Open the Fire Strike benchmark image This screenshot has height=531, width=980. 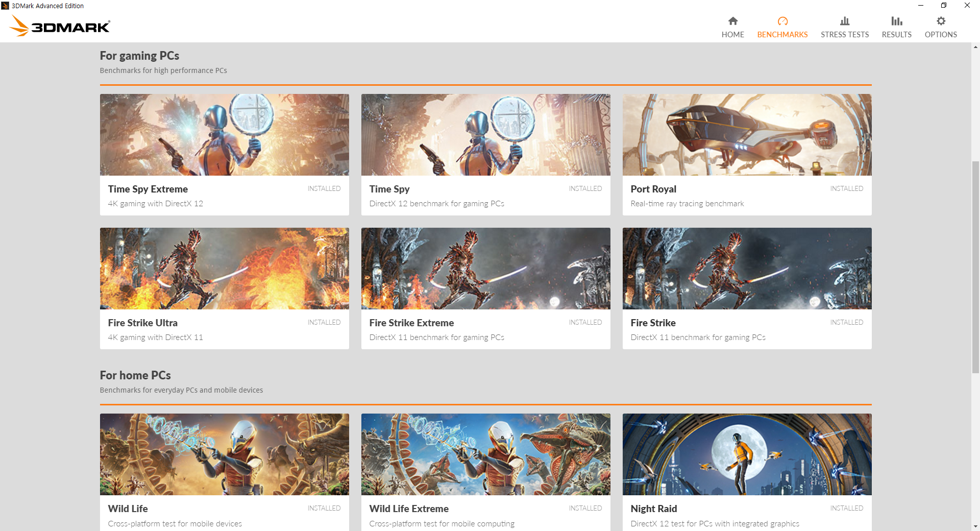point(747,269)
